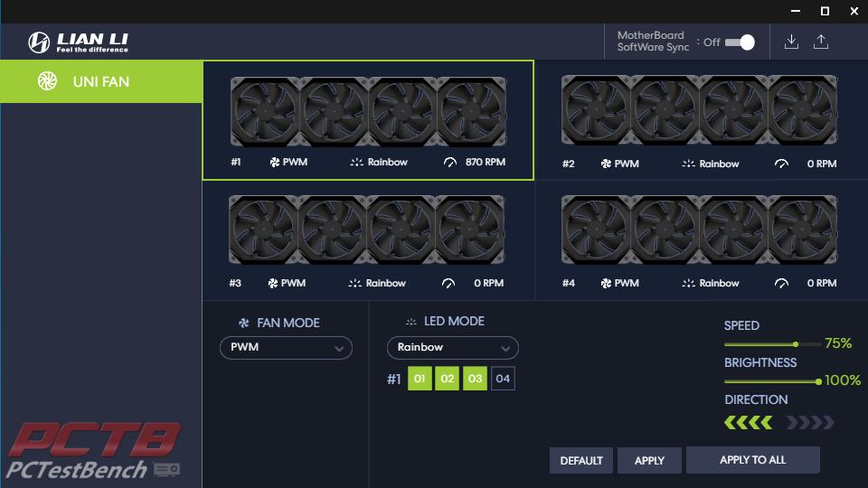Image resolution: width=868 pixels, height=488 pixels.
Task: Click the upload/export profile icon
Action: (821, 42)
